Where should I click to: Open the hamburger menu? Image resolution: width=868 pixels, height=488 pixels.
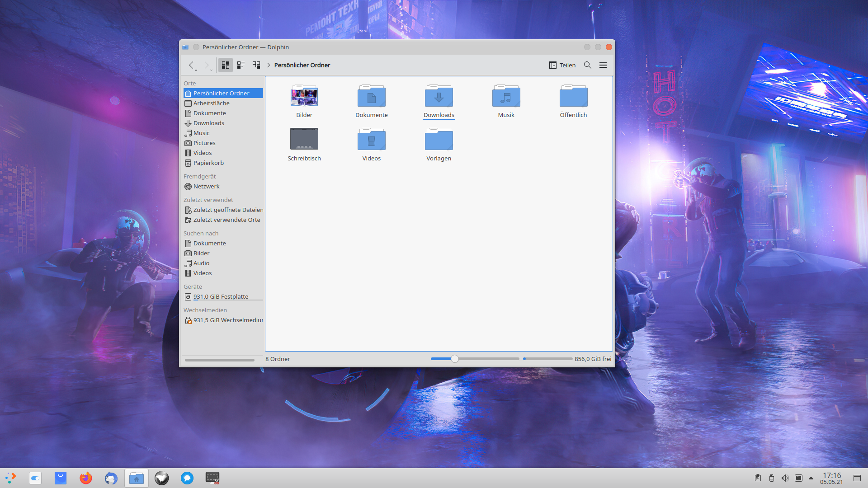coord(603,65)
